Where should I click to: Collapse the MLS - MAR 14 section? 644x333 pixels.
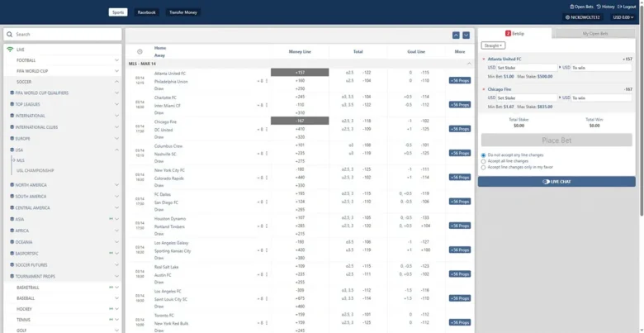(x=469, y=64)
